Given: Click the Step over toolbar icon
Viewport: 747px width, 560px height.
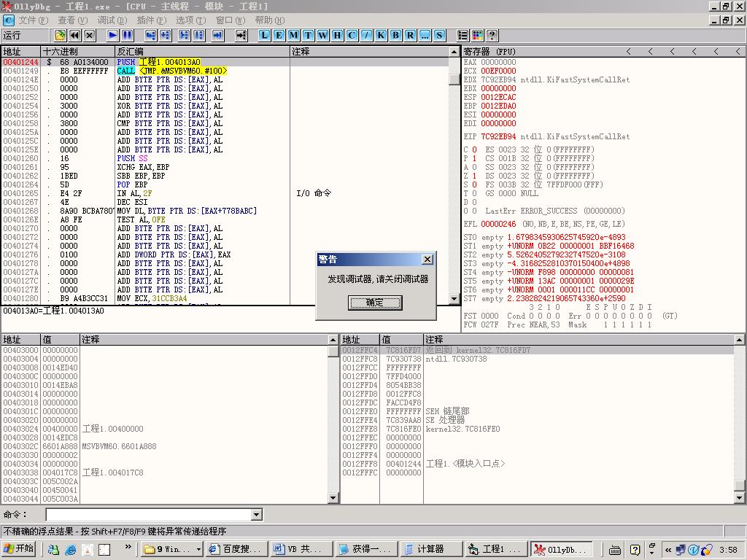Looking at the screenshot, I should tap(166, 35).
